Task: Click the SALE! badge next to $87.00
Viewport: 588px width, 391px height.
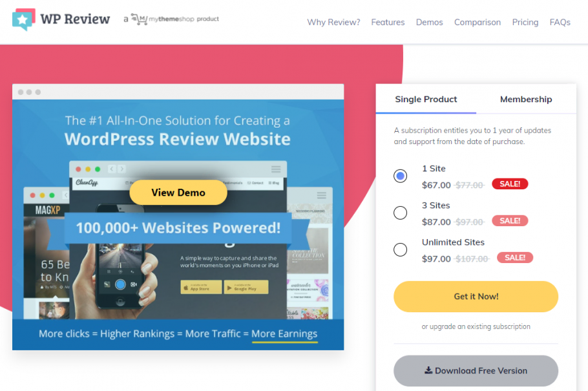Action: [510, 220]
